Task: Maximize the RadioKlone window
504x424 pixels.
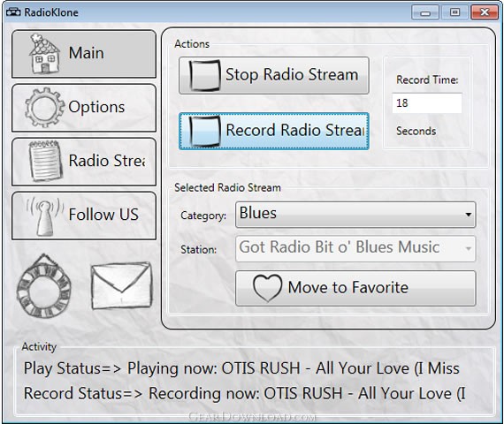Action: click(x=454, y=12)
